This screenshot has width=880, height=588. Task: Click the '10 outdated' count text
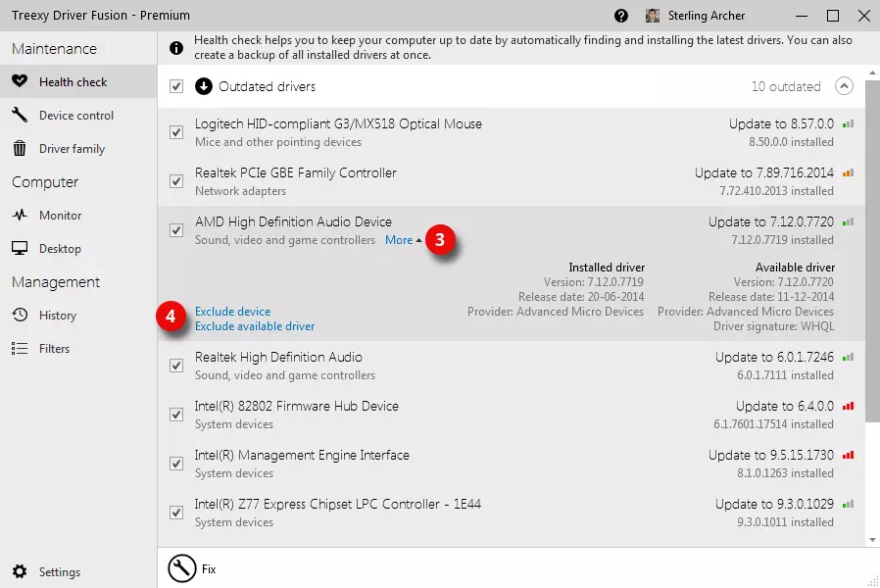pyautogui.click(x=786, y=86)
